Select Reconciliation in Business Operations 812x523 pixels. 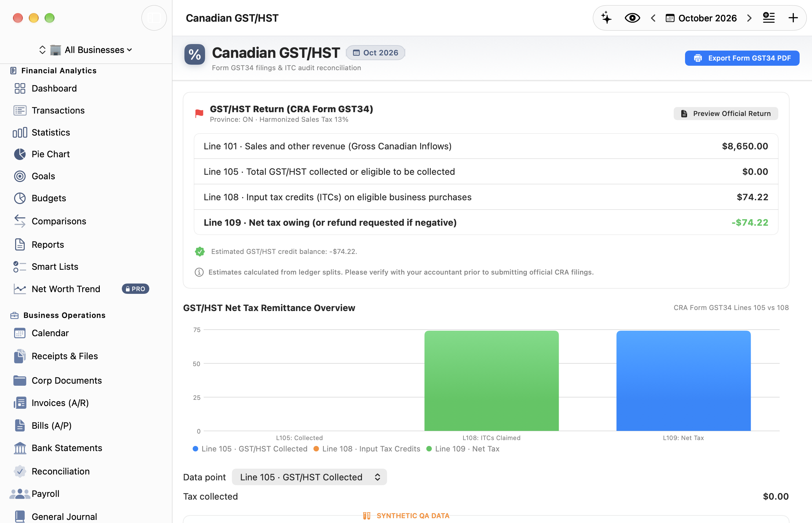click(x=61, y=471)
